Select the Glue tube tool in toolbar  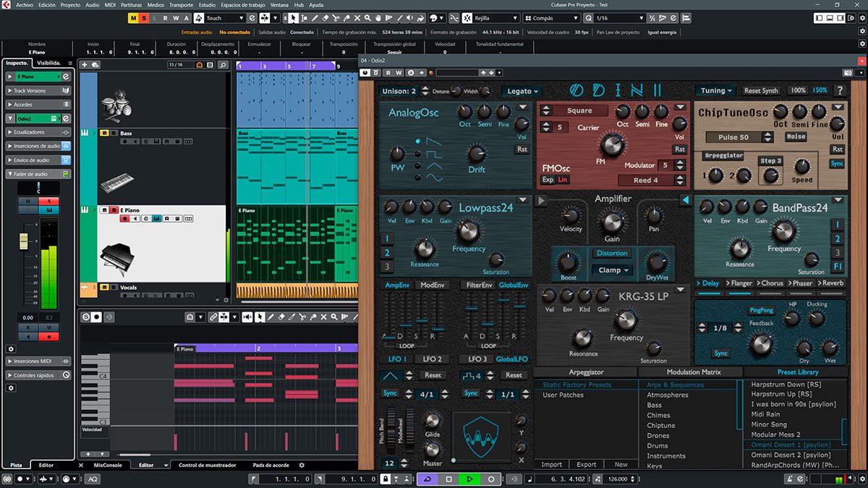point(346,17)
